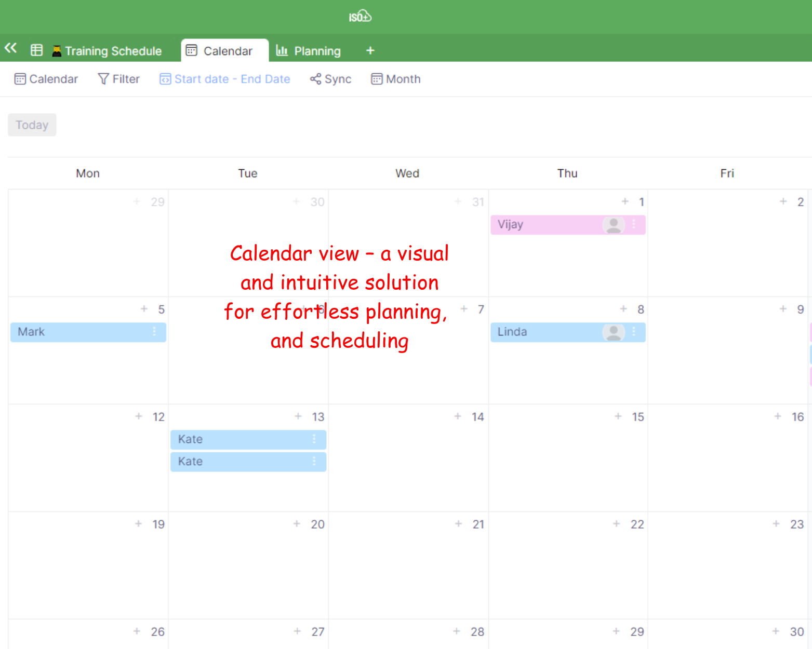Viewport: 812px width, 649px height.
Task: Open Sync share option
Action: 331,79
